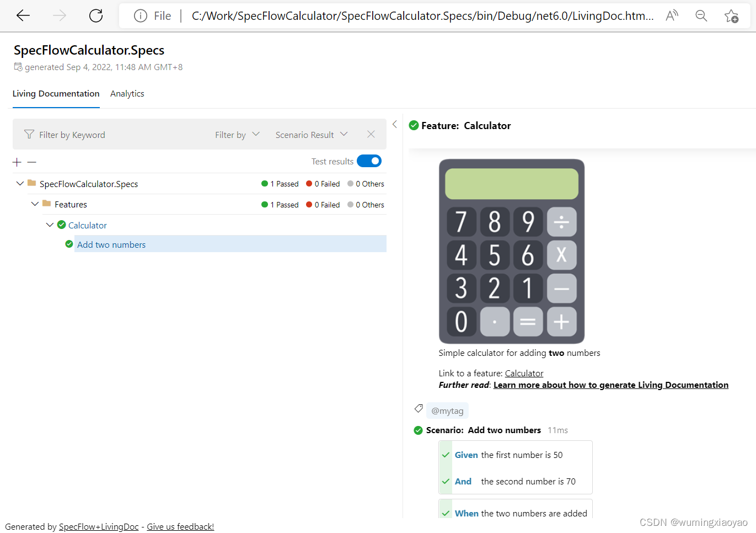Click Calculator's green passed check icon

tap(62, 225)
